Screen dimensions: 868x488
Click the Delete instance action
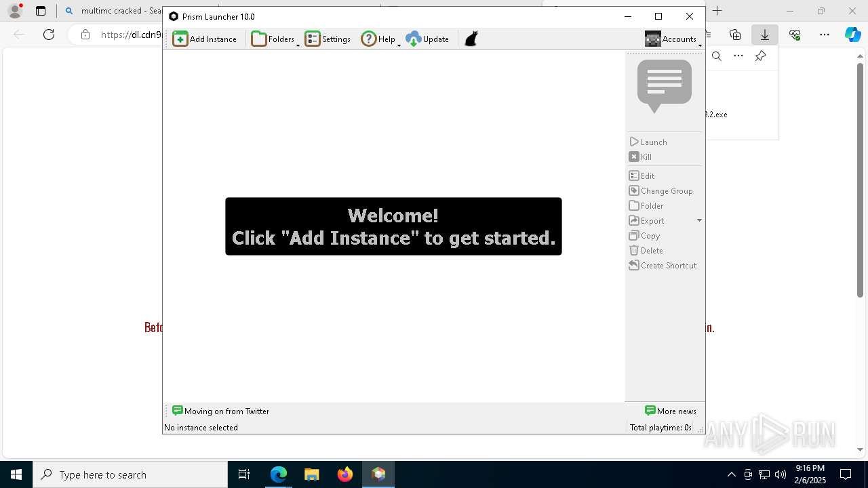[x=646, y=250]
